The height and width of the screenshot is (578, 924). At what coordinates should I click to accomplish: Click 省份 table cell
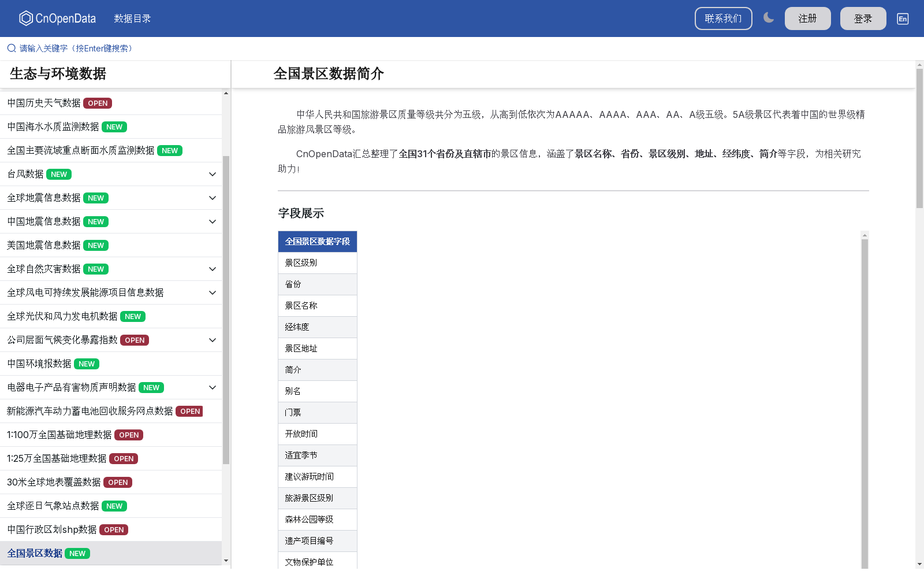coord(318,284)
